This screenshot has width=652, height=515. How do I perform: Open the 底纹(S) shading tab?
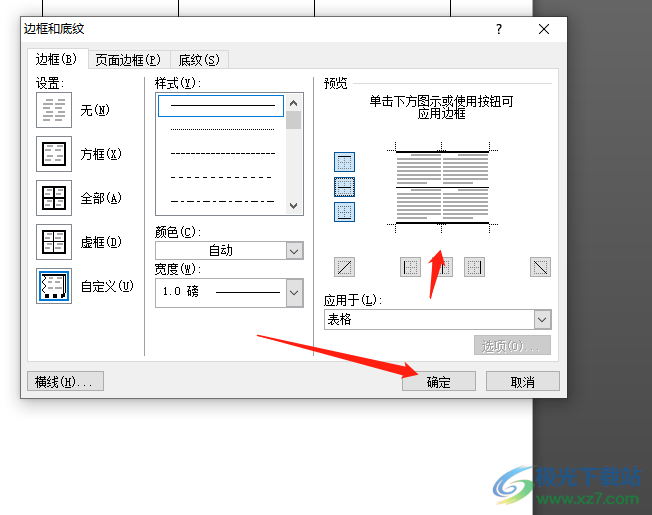(199, 60)
